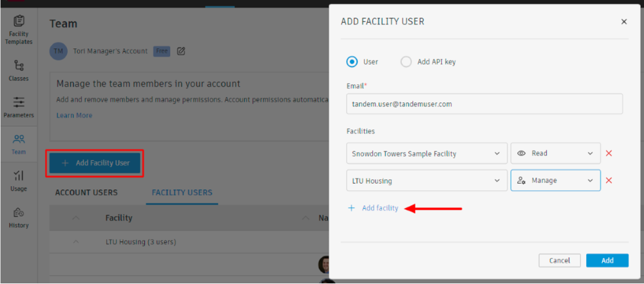
Task: Collapse the LTU Housing users group
Action: [x=76, y=242]
